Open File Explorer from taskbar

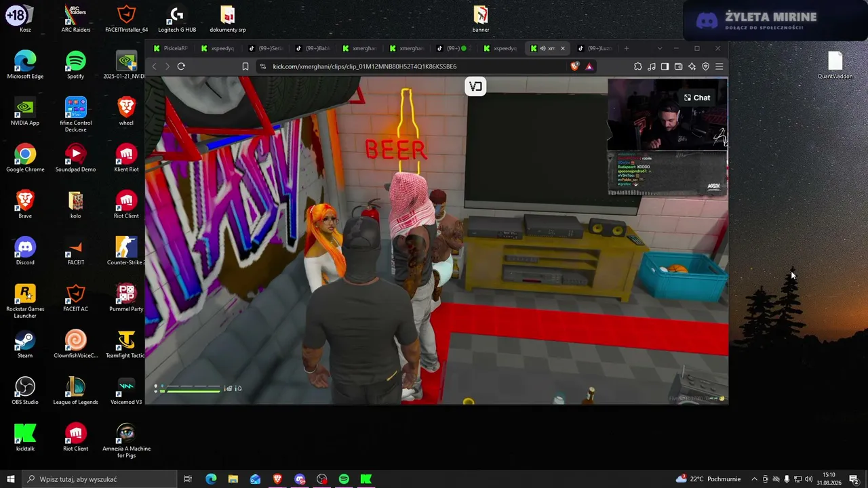[233, 479]
